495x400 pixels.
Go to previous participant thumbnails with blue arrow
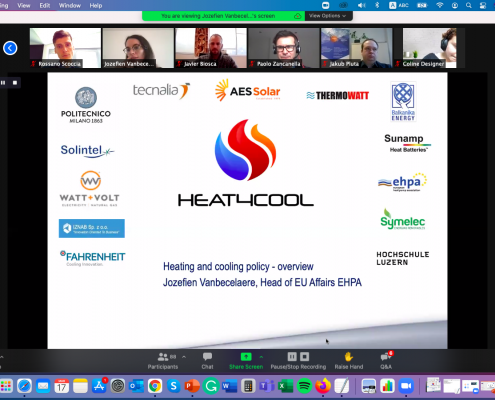coord(10,48)
